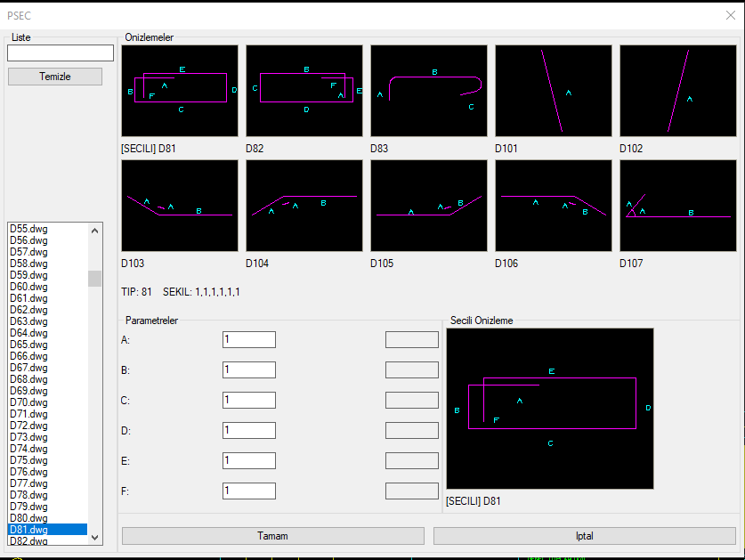The width and height of the screenshot is (745, 560).
Task: Select D74.dwg in the list
Action: [x=47, y=449]
